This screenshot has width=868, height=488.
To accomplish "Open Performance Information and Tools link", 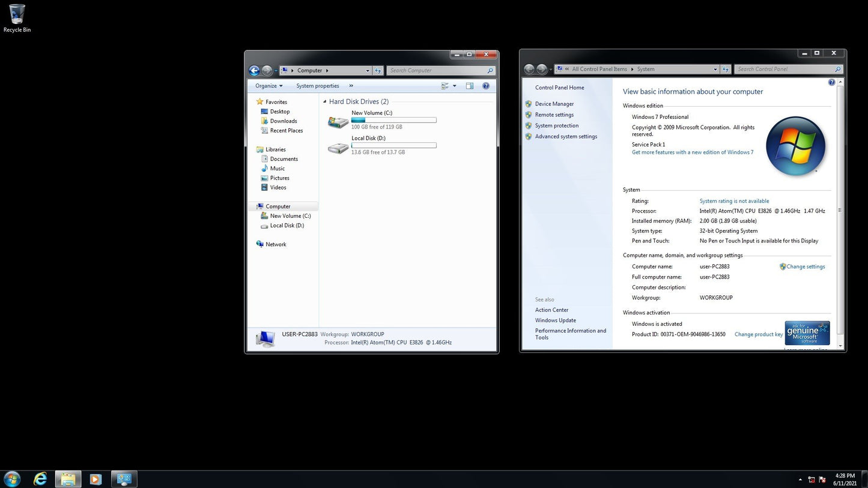I will pos(571,334).
